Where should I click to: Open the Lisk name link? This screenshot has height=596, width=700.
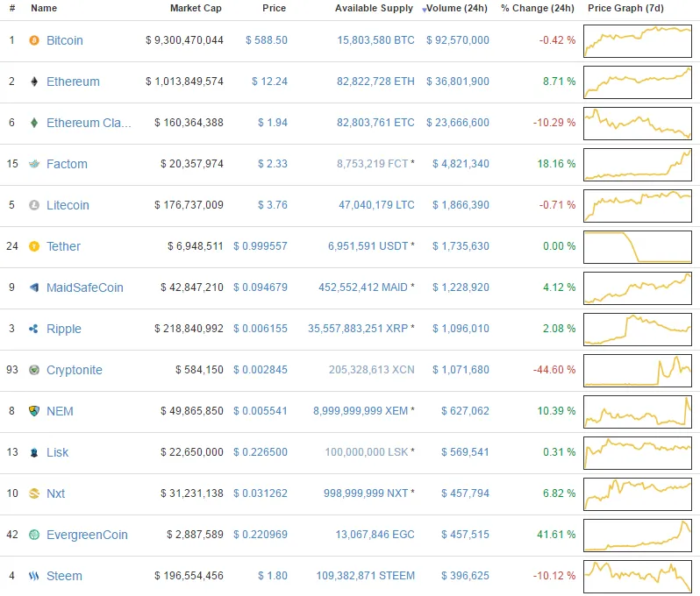tap(58, 452)
